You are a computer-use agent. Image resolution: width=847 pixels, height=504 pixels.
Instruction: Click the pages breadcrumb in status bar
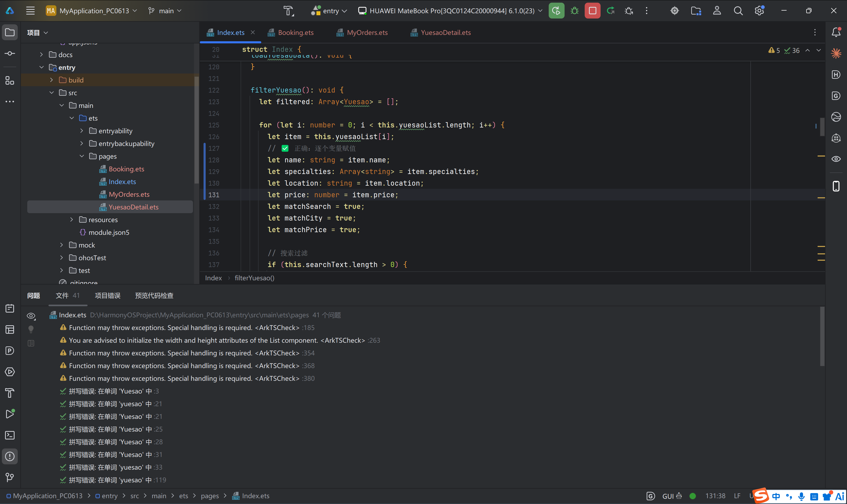[x=210, y=496]
